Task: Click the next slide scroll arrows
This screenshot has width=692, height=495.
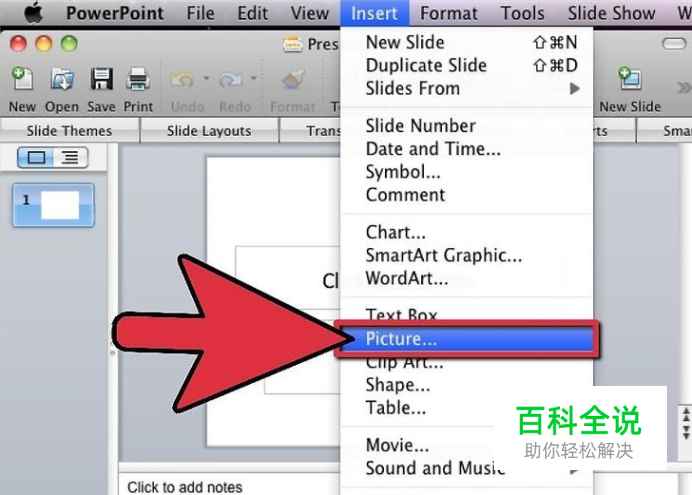Action: [x=686, y=431]
